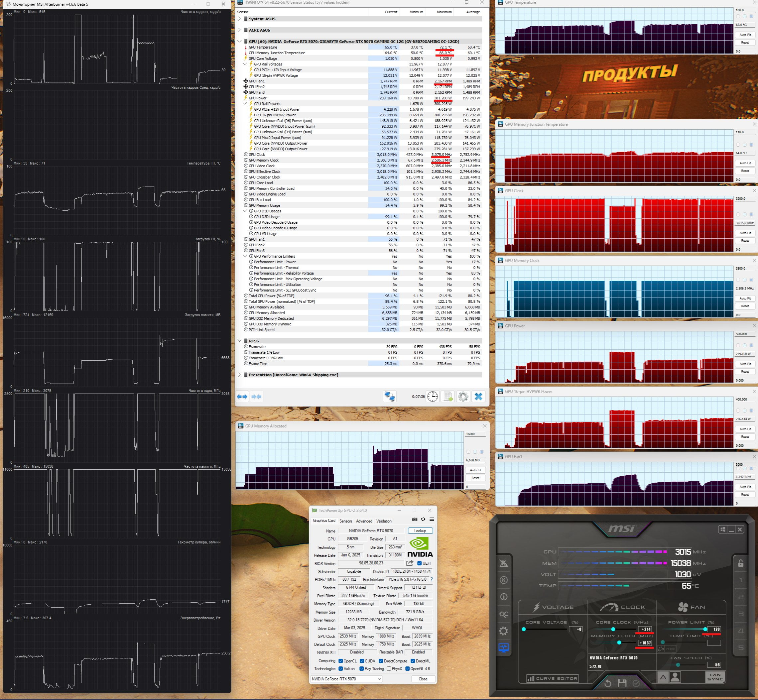
Task: Take GPU-Z screenshot using camera icon
Action: [415, 519]
